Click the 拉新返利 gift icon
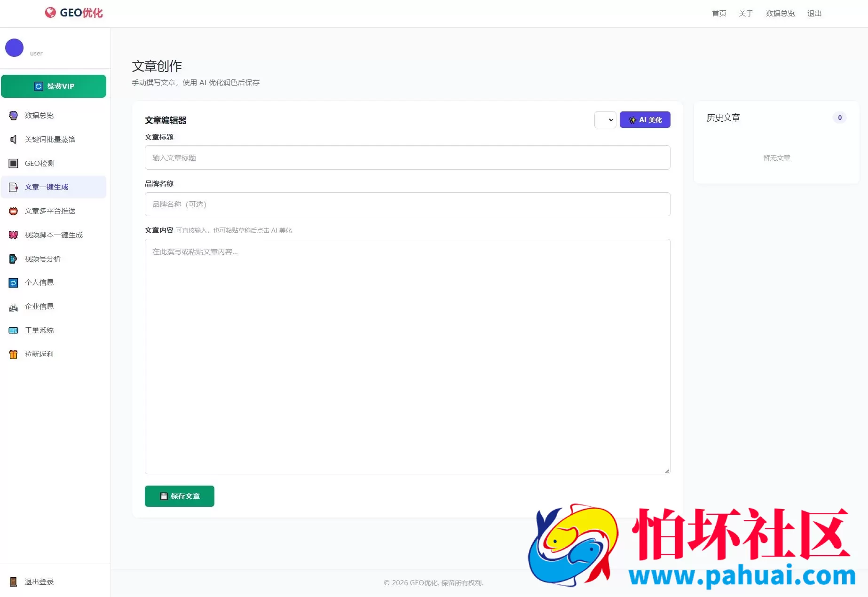Screen dimensions: 868x597 [x=13, y=354]
